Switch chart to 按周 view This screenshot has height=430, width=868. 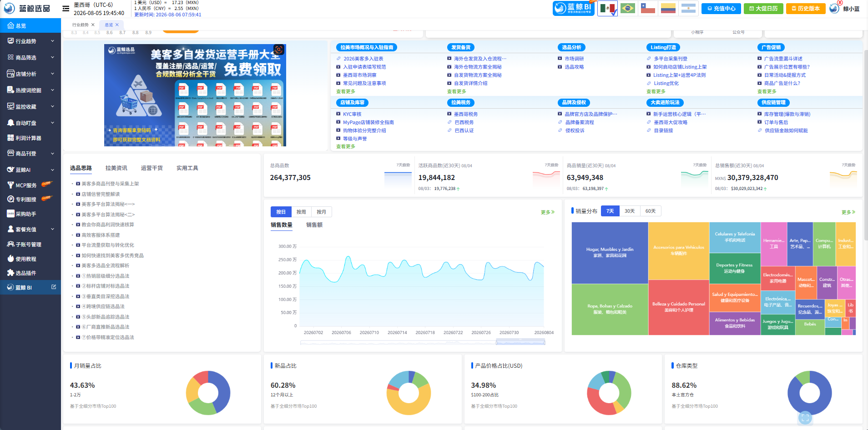(x=301, y=212)
